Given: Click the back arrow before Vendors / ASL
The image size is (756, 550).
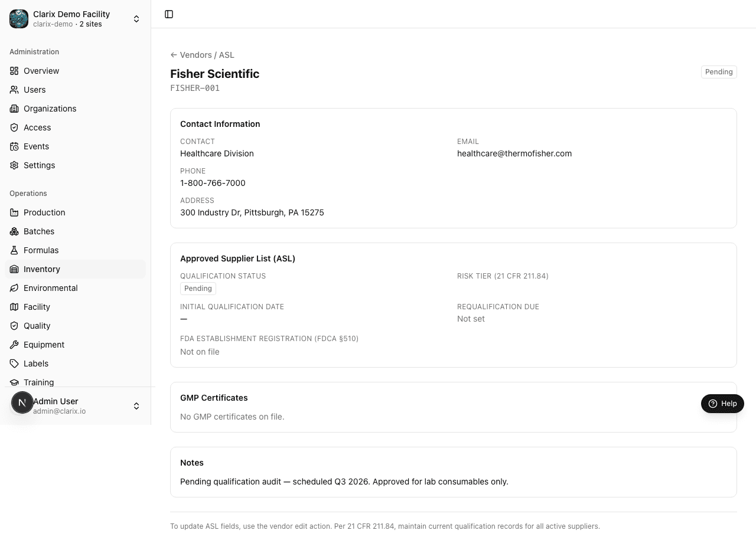Looking at the screenshot, I should click(x=174, y=55).
